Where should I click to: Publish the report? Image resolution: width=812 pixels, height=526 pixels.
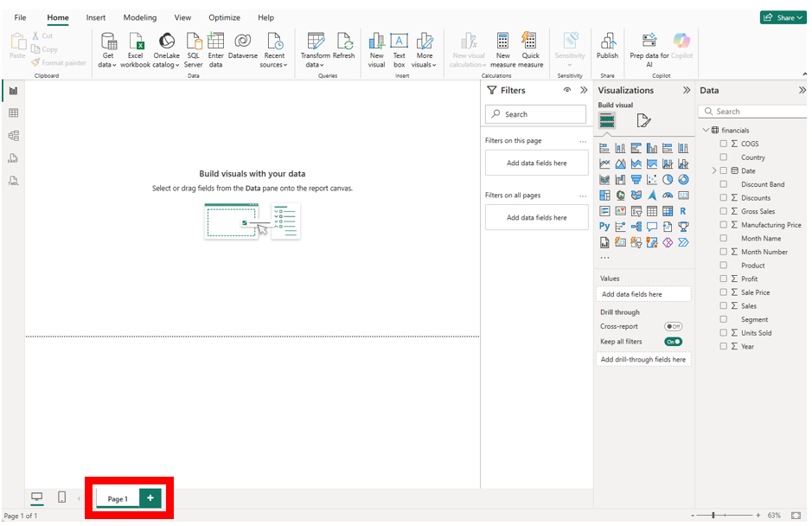pos(607,47)
